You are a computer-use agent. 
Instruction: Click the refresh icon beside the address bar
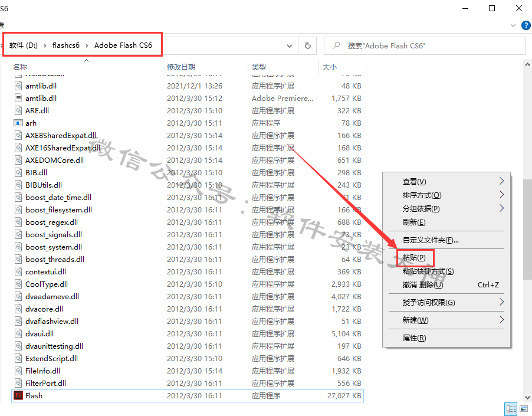click(307, 45)
